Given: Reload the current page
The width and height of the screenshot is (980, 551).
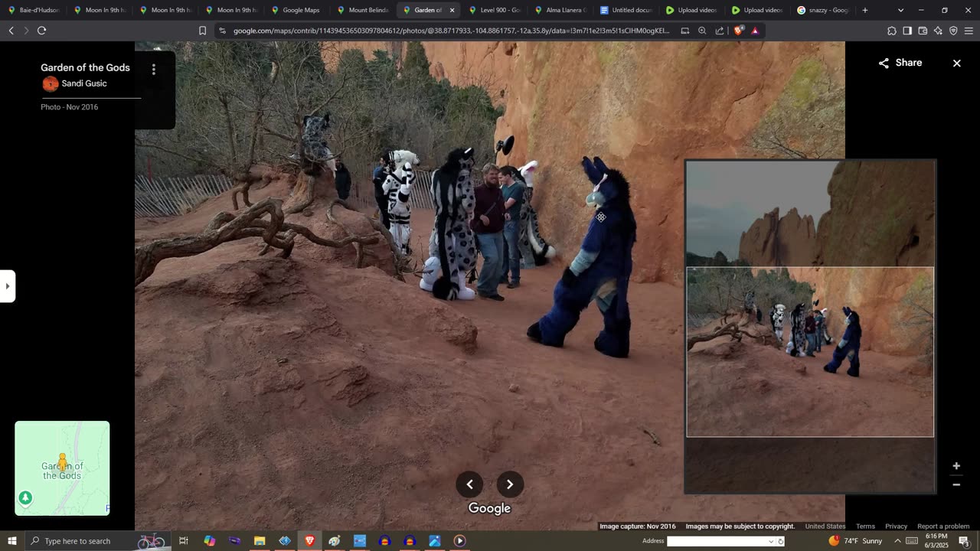Looking at the screenshot, I should click(41, 31).
